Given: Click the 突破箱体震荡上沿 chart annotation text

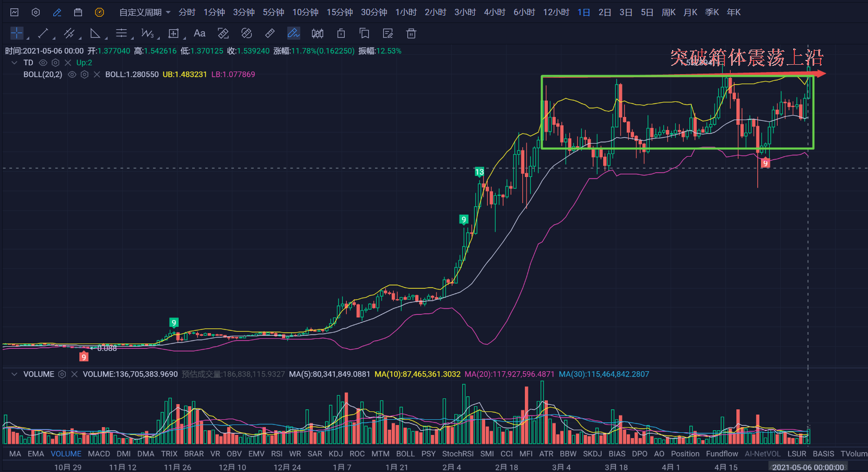Looking at the screenshot, I should 747,57.
